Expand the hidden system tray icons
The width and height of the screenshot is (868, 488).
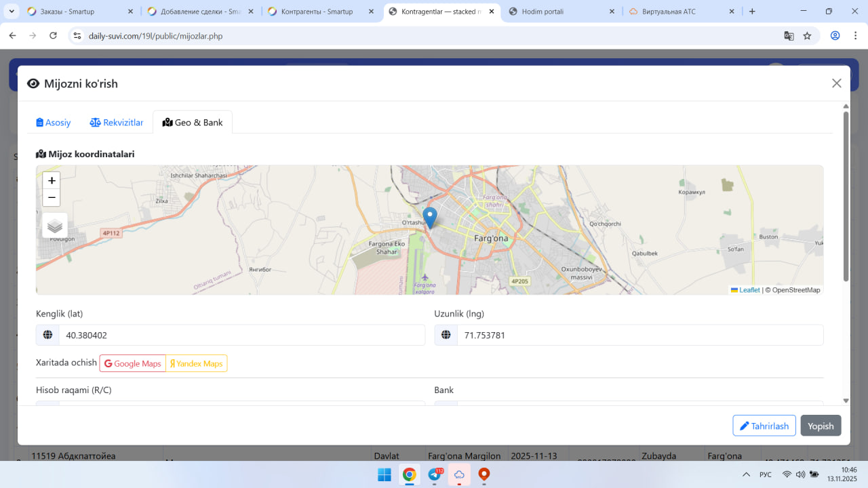click(x=746, y=474)
